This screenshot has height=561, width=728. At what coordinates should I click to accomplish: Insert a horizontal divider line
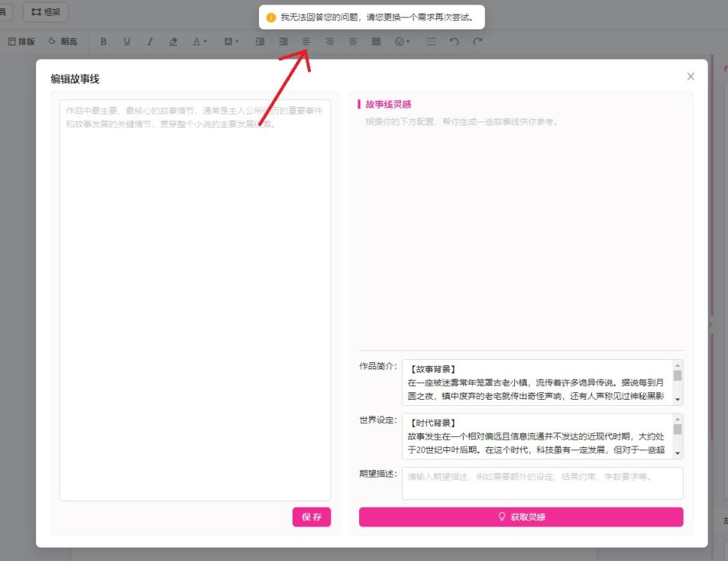pyautogui.click(x=431, y=41)
